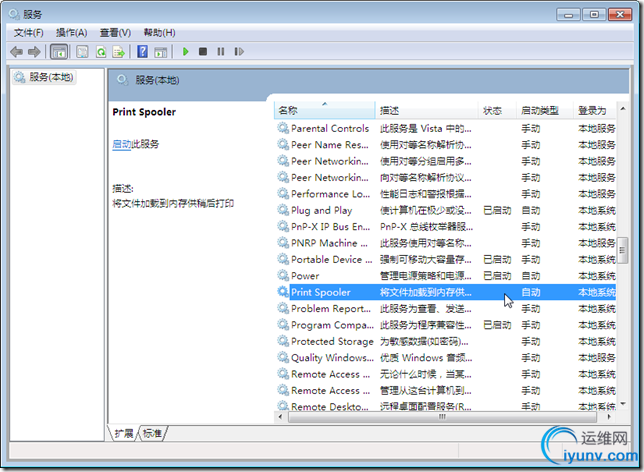Sort by the 描述 column header
644x472 pixels.
coord(427,111)
